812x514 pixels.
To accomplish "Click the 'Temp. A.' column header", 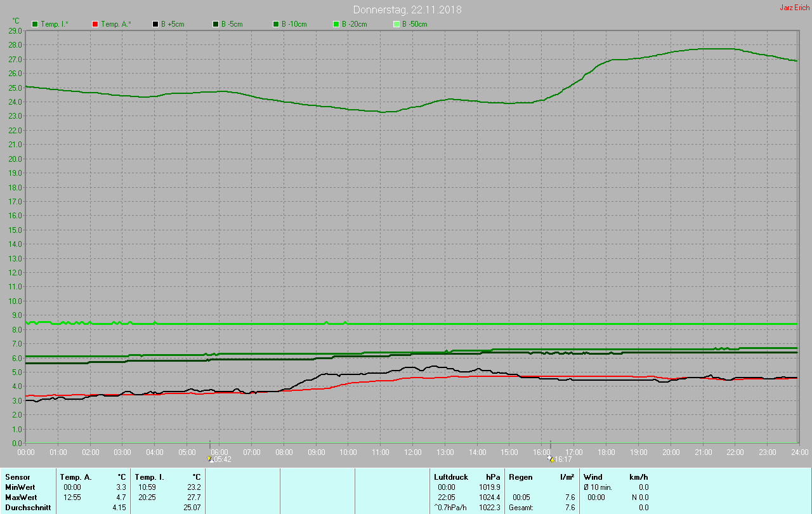I will tap(75, 477).
